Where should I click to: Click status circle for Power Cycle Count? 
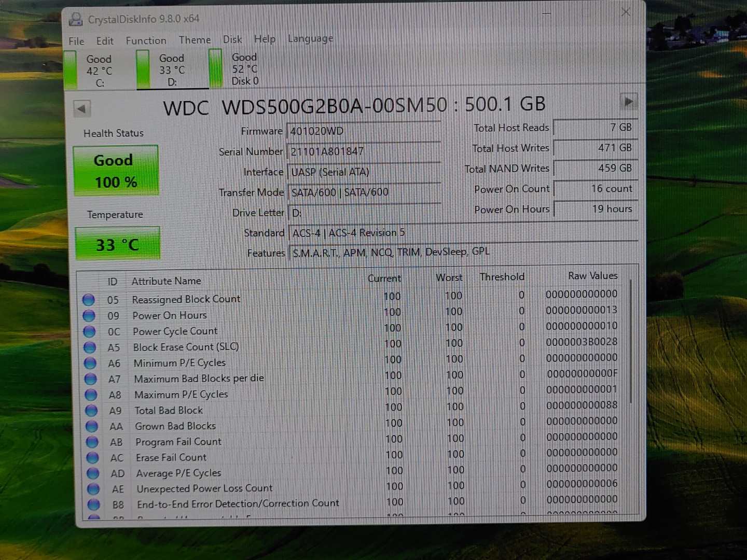tap(89, 331)
